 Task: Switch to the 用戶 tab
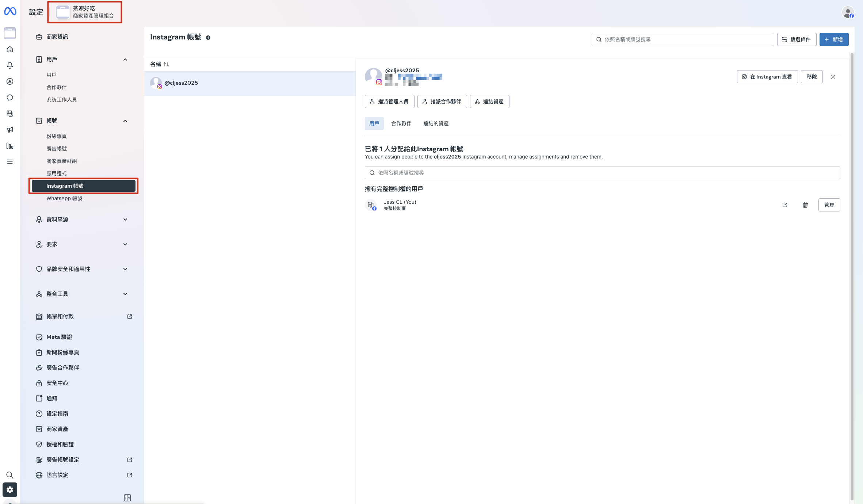[374, 123]
